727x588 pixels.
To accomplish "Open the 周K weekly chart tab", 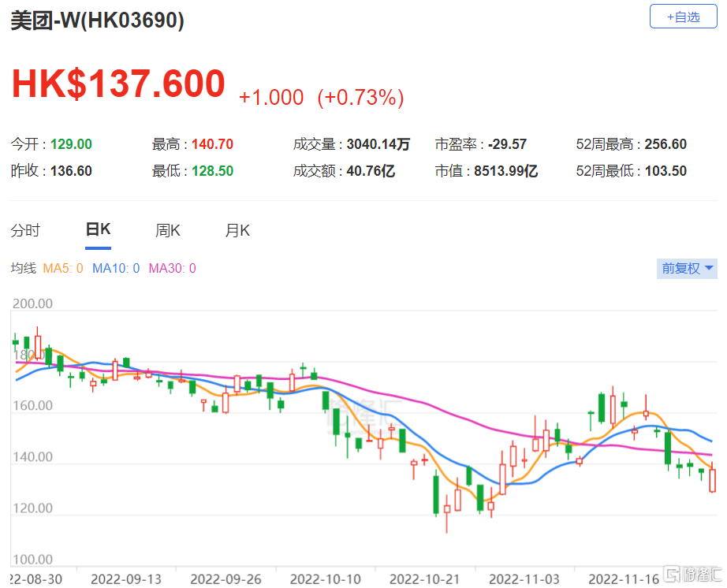I will tap(167, 230).
